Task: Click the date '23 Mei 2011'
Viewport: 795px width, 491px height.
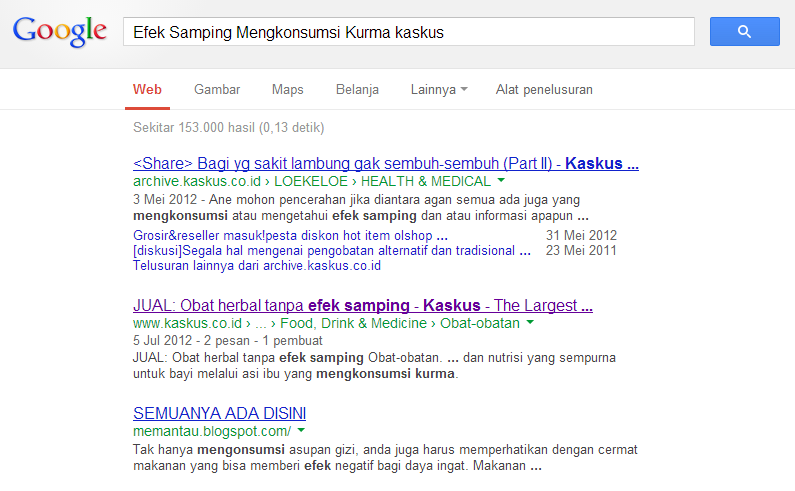Action: point(581,251)
